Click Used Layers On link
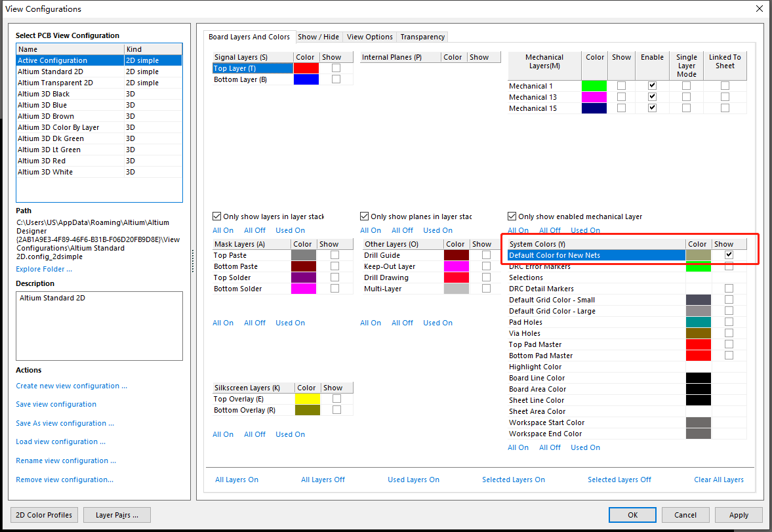Image resolution: width=772 pixels, height=532 pixels. coord(414,480)
